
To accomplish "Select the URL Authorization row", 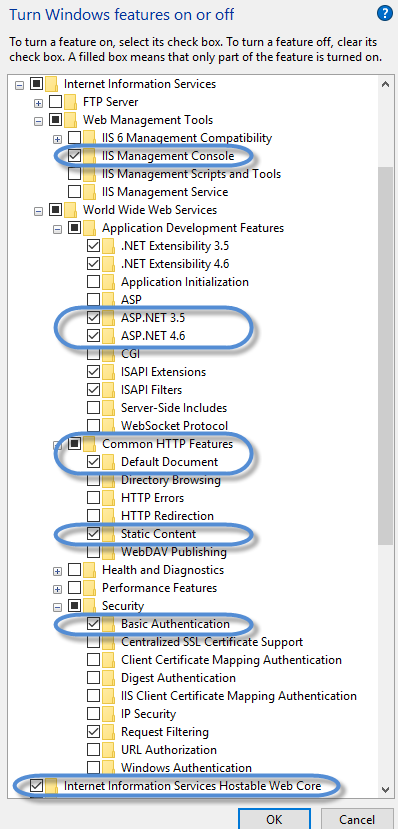I will point(169,750).
